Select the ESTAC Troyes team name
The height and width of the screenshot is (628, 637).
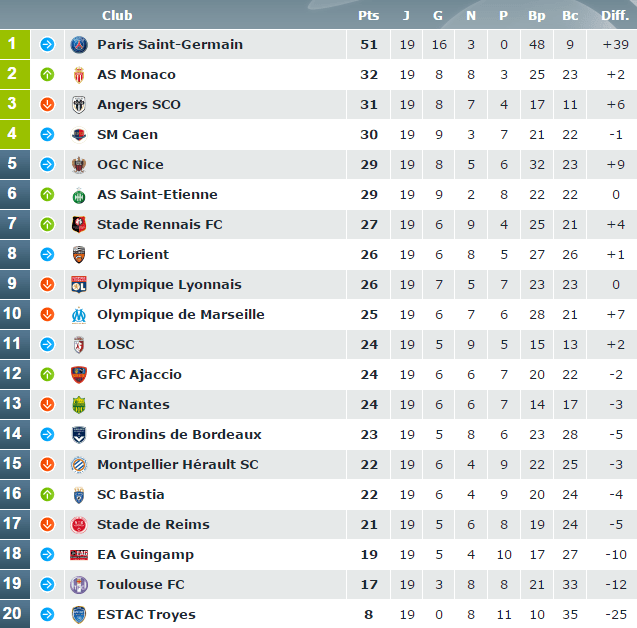click(146, 615)
